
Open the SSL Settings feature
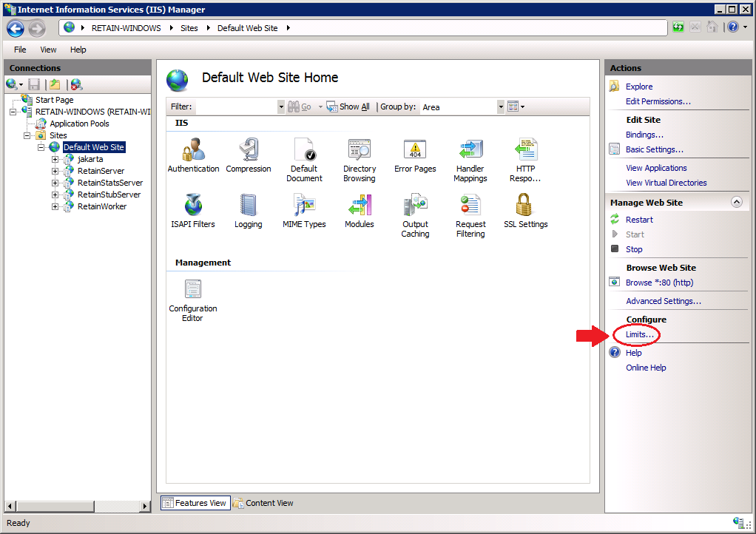[x=525, y=211]
